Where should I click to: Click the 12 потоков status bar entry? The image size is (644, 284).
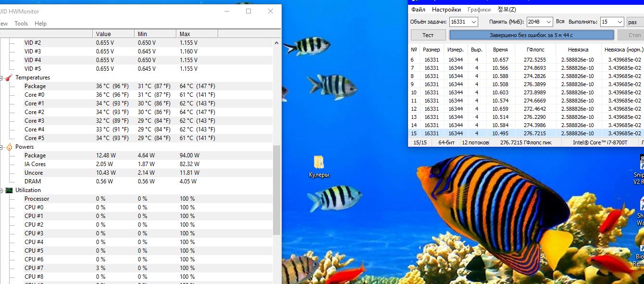[475, 142]
